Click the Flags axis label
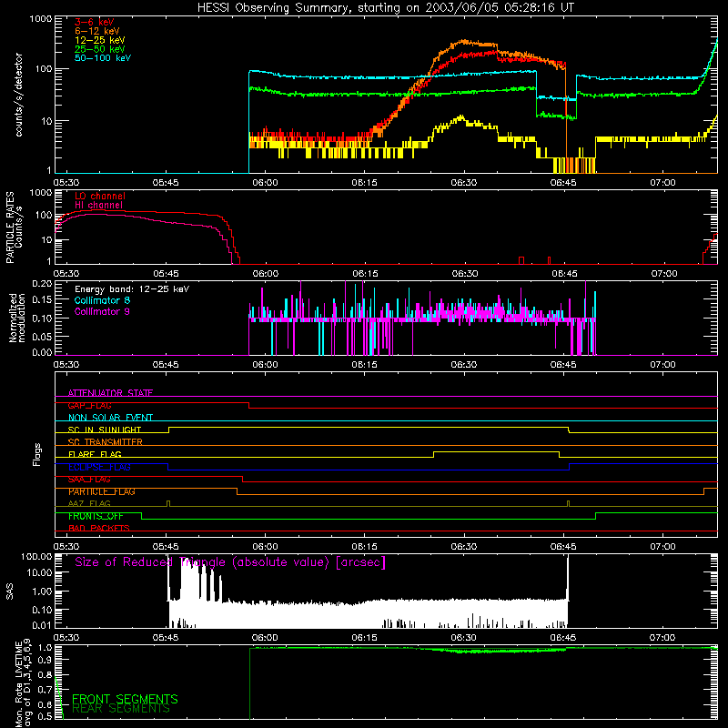Screen dimensions: 728x728 [x=37, y=455]
